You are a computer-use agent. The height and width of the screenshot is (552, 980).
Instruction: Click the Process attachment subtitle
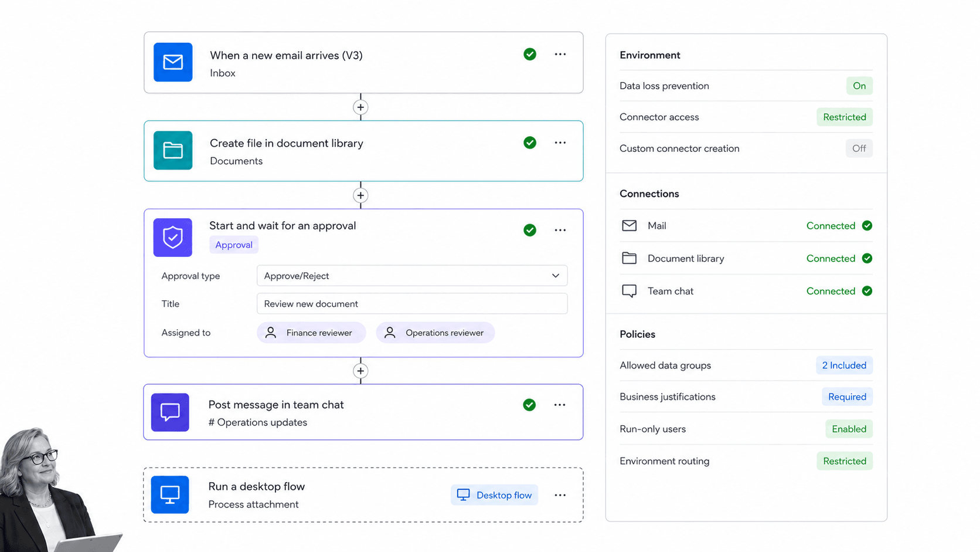click(253, 504)
